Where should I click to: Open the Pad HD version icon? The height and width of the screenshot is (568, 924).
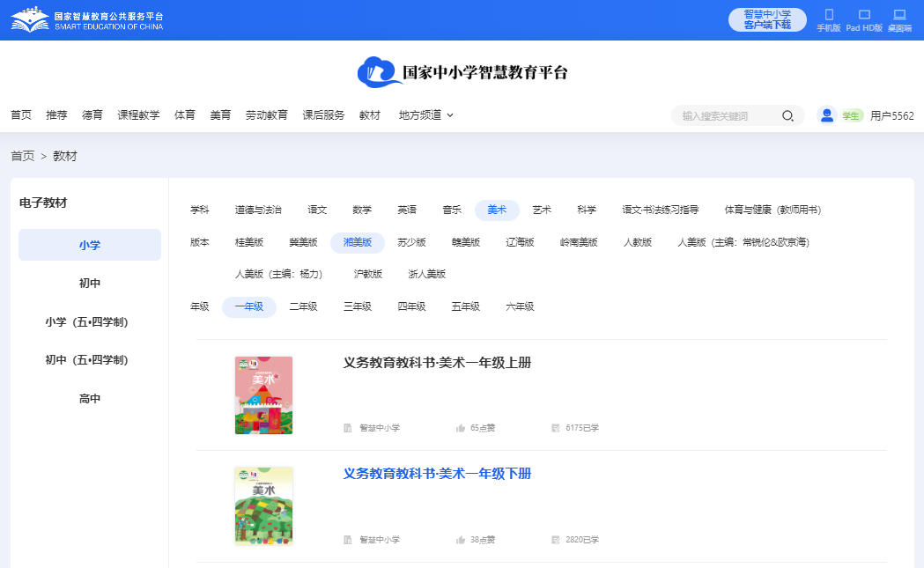864,15
